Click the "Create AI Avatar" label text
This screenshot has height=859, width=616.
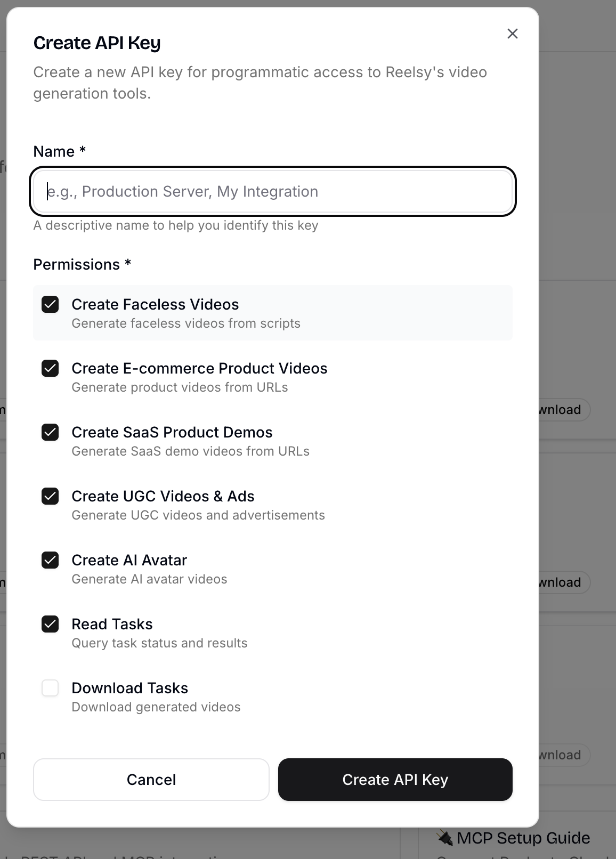[129, 560]
